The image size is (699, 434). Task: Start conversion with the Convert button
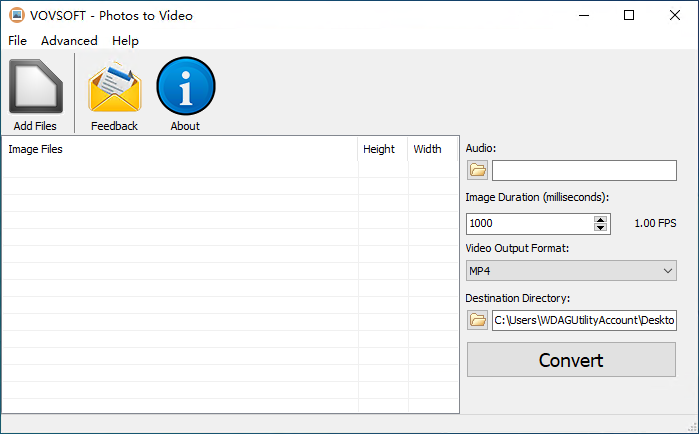(x=571, y=360)
